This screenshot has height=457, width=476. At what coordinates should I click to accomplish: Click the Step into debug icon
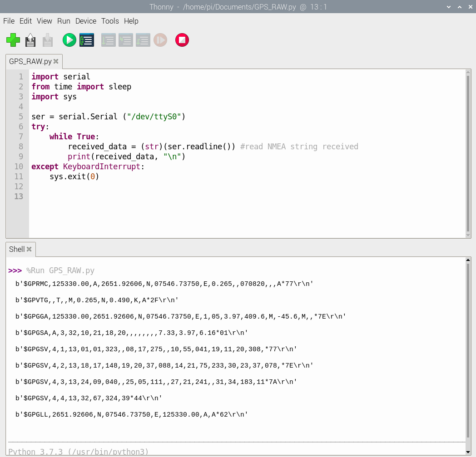point(125,40)
